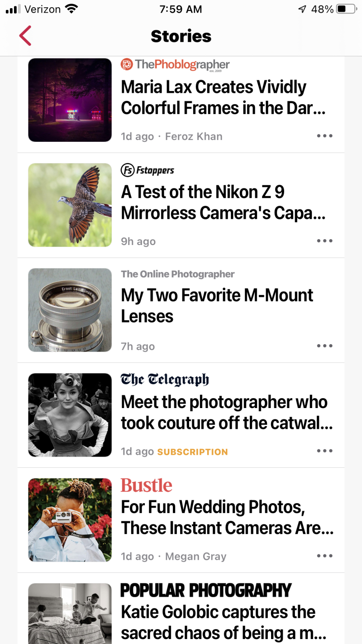The image size is (362, 644).
Task: Open the Nikon Z 9 test article
Action: tap(223, 202)
